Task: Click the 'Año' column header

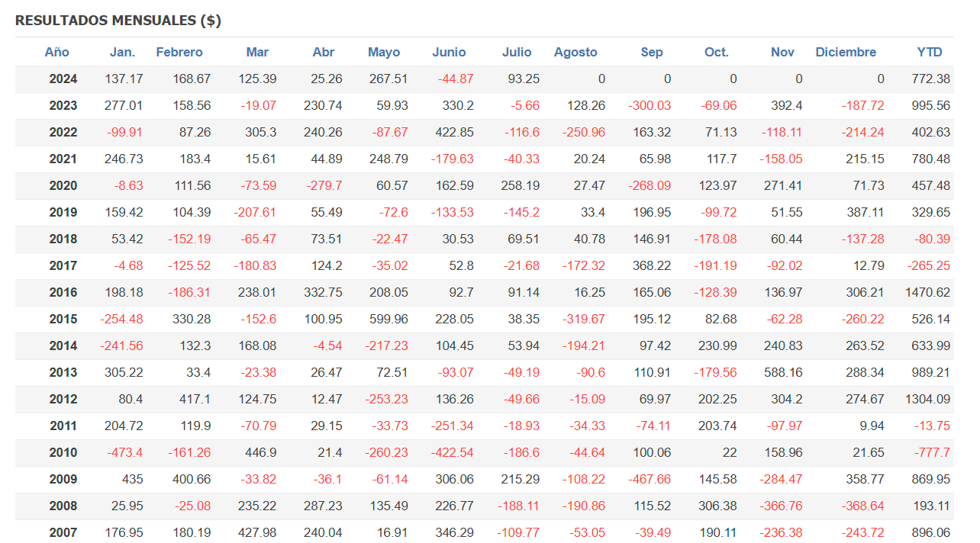Action: pyautogui.click(x=56, y=52)
